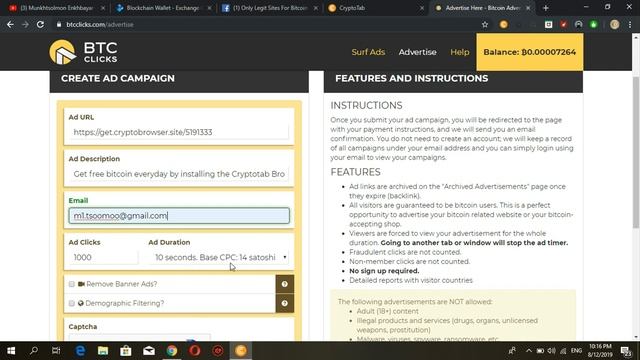The image size is (640, 360).
Task: Click help icon for Remove Banner Ads
Action: (284, 284)
